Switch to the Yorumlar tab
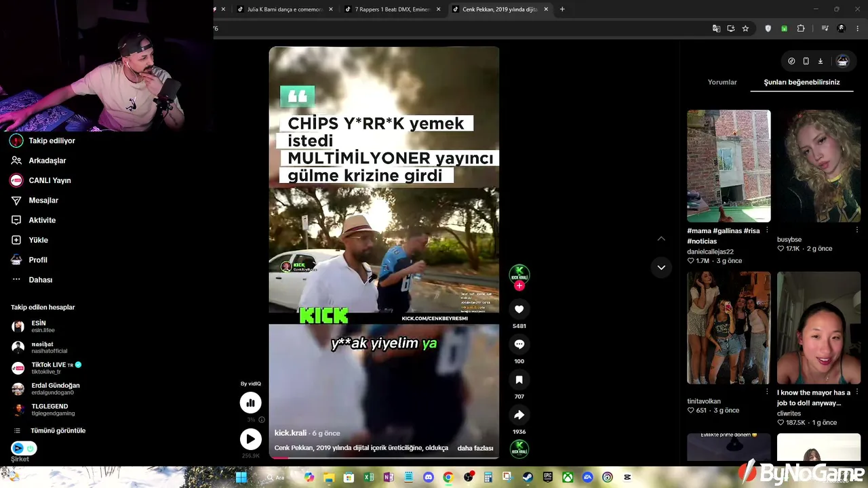 pos(722,82)
